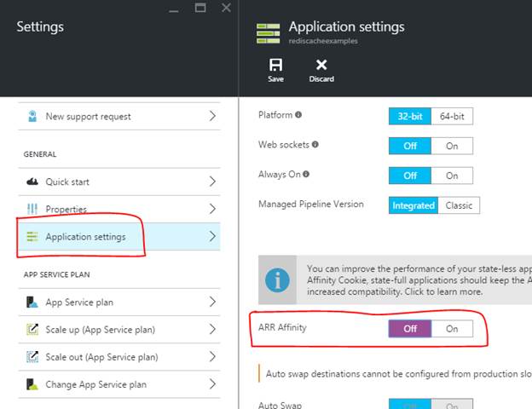Viewport: 532px width, 409px height.
Task: Expand the Properties chevron arrow
Action: (212, 209)
